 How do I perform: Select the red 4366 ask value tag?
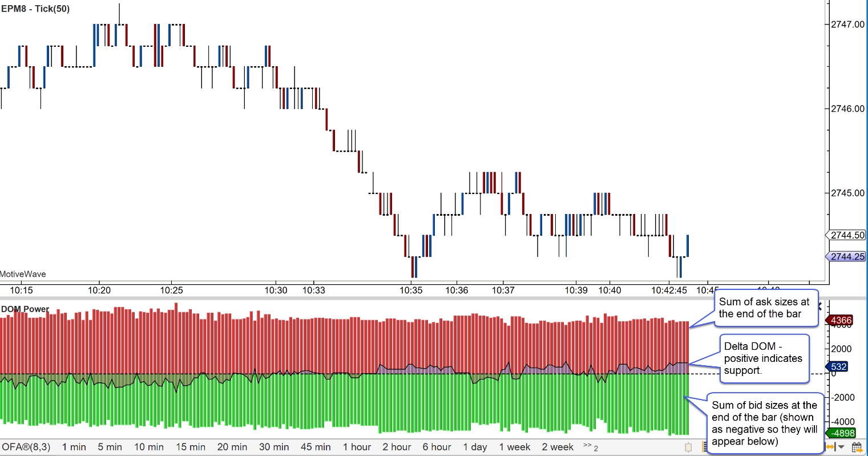point(841,320)
